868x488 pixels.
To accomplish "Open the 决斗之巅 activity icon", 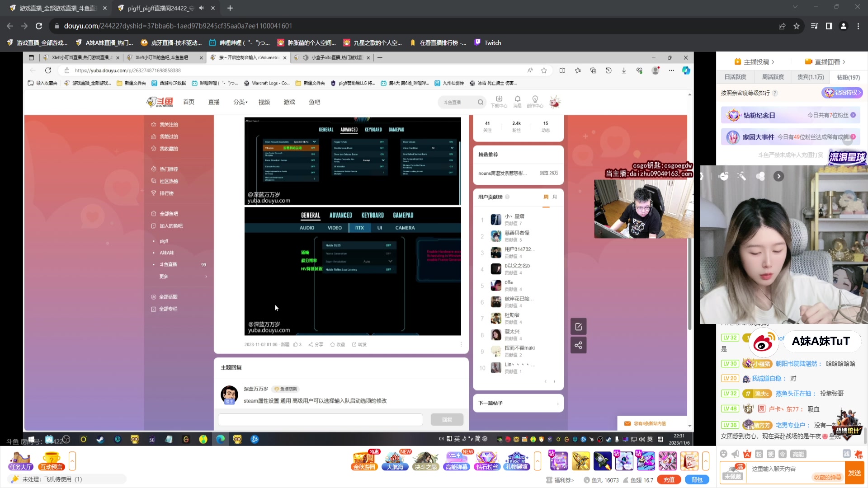I will pyautogui.click(x=425, y=461).
